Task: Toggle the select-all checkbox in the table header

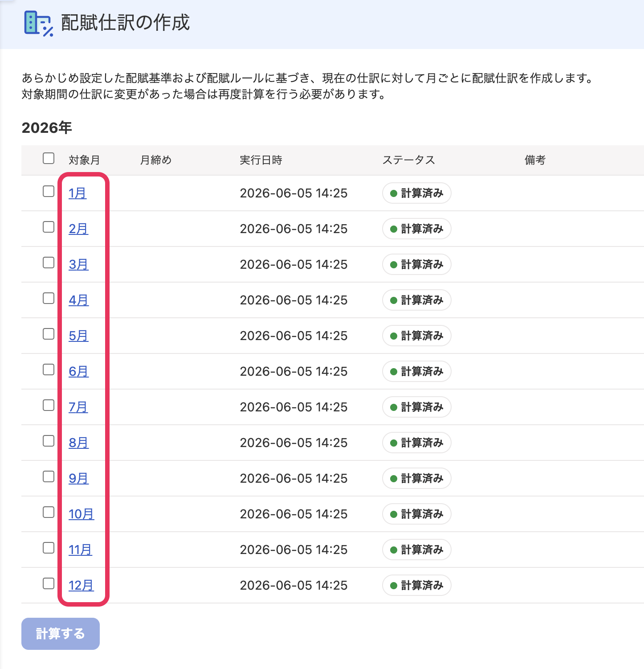Action: coord(49,158)
